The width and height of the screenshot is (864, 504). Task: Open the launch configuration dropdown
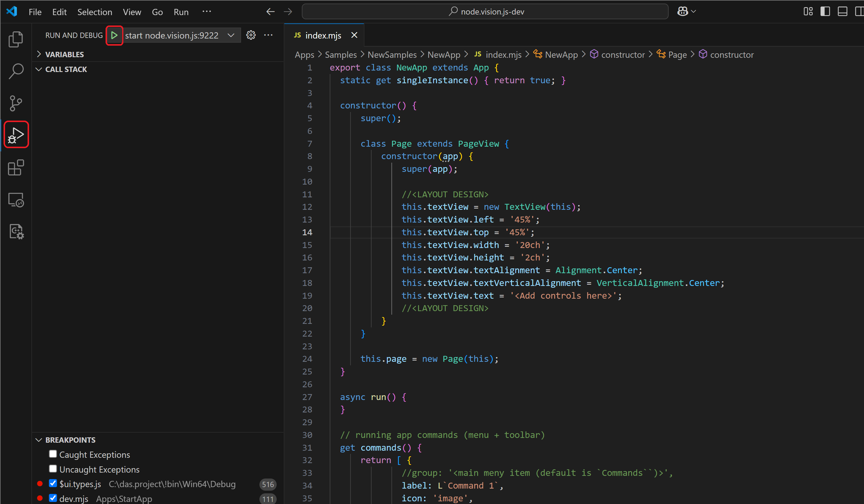coord(231,35)
